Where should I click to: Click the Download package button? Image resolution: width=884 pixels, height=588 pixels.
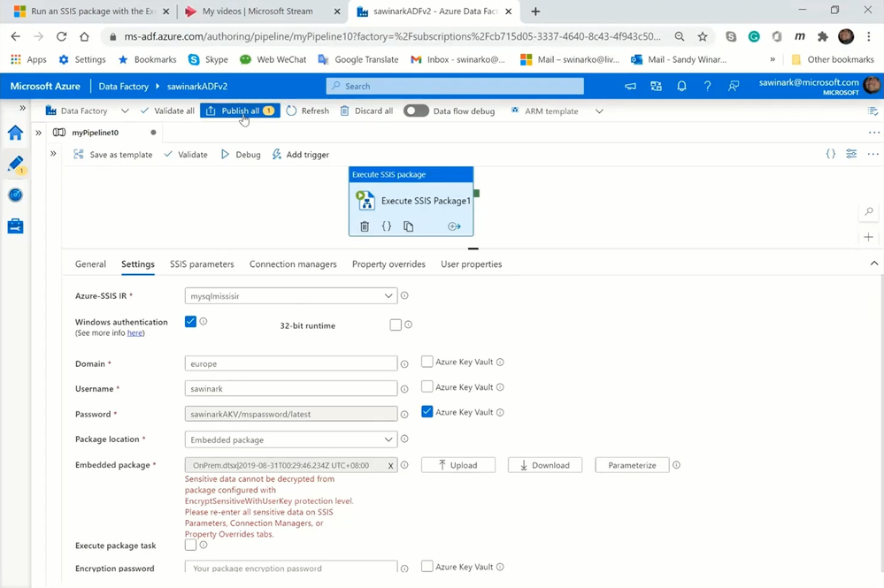pos(545,465)
